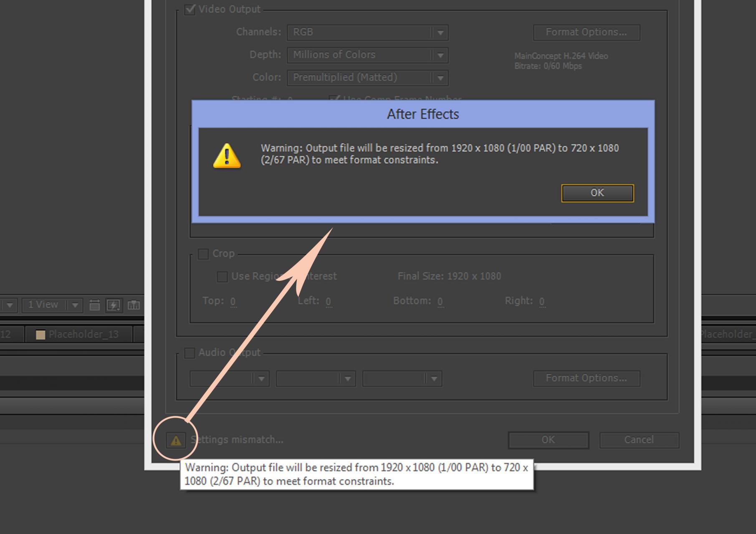Cancel the Output Module Settings dialog
Image resolution: width=756 pixels, height=534 pixels.
(x=639, y=440)
